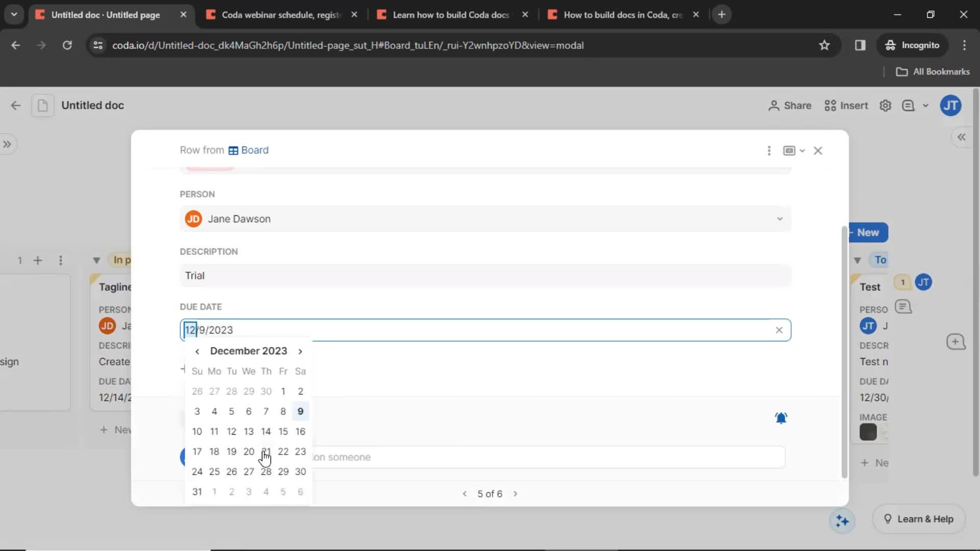Click the color swatch in IMAGE section
The height and width of the screenshot is (551, 980).
coord(868,432)
